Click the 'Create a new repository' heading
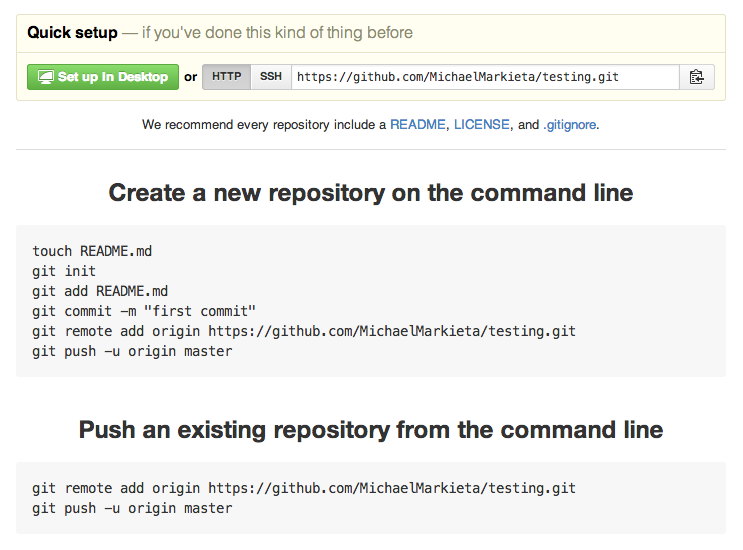The width and height of the screenshot is (743, 550). pyautogui.click(x=371, y=192)
